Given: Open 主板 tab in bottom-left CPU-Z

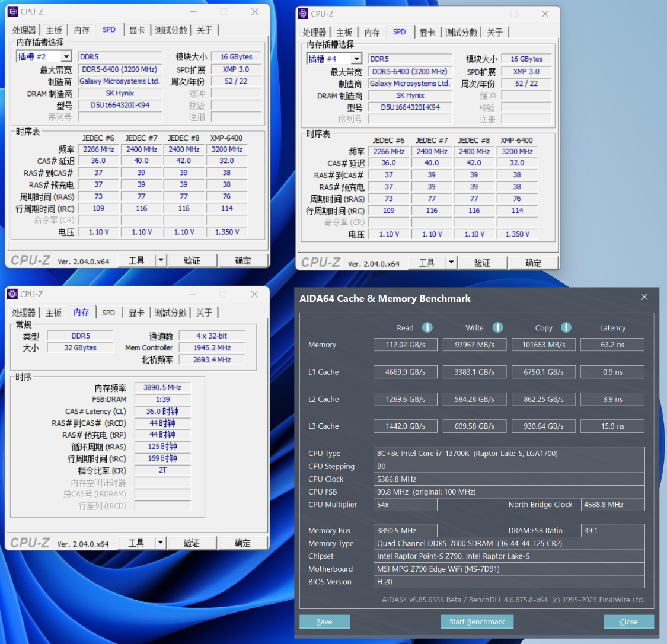Looking at the screenshot, I should click(53, 313).
